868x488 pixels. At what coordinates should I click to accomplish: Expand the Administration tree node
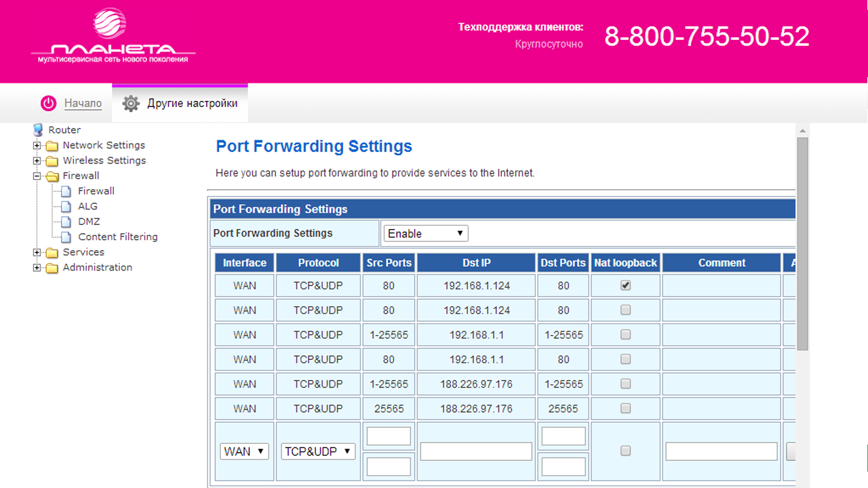[37, 268]
